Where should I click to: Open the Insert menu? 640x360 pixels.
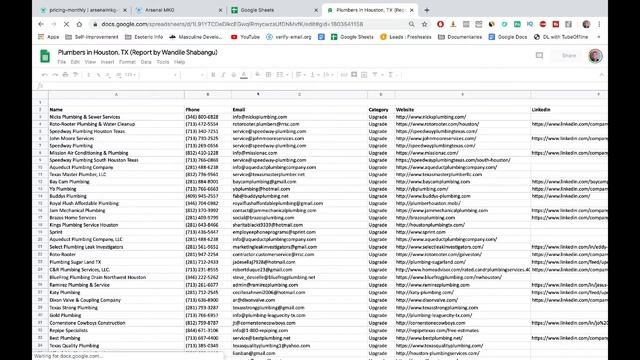click(x=107, y=62)
